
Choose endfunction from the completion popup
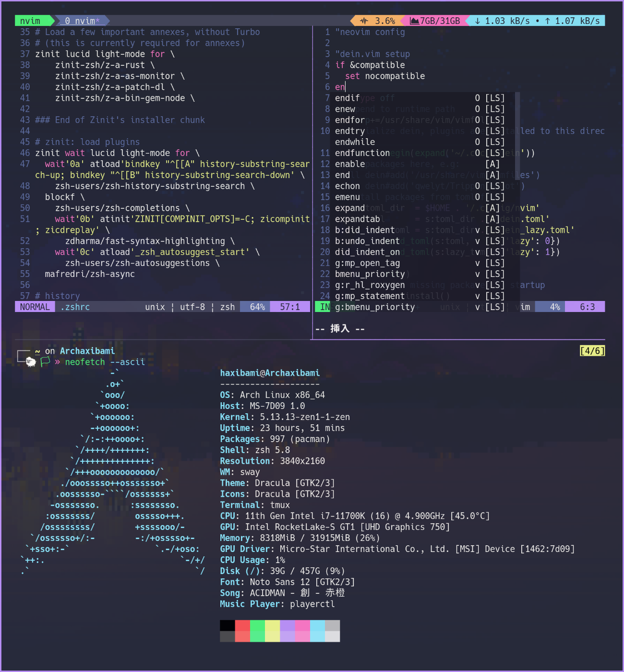pyautogui.click(x=422, y=153)
